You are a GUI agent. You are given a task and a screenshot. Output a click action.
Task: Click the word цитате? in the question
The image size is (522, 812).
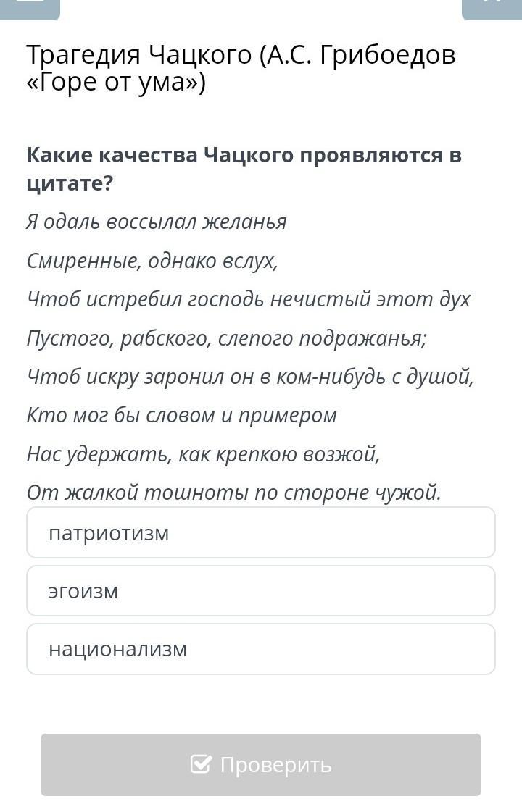pos(70,183)
